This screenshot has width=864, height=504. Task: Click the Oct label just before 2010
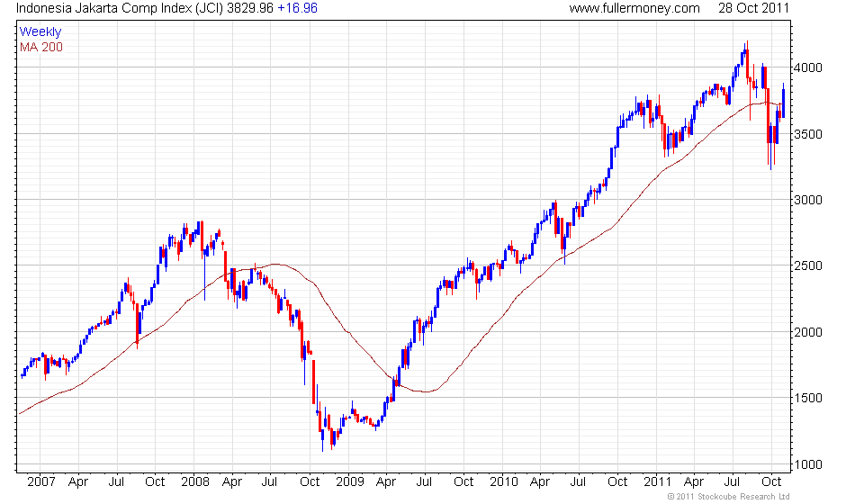pos(463,482)
